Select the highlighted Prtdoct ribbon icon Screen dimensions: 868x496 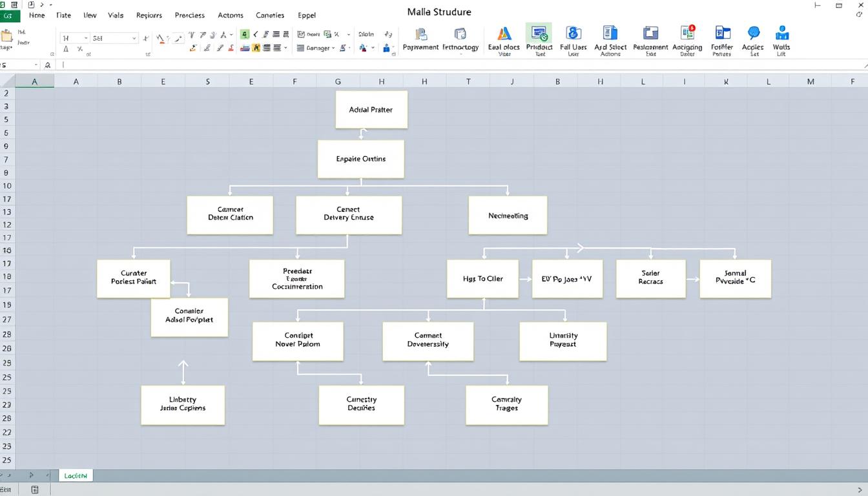pyautogui.click(x=539, y=34)
